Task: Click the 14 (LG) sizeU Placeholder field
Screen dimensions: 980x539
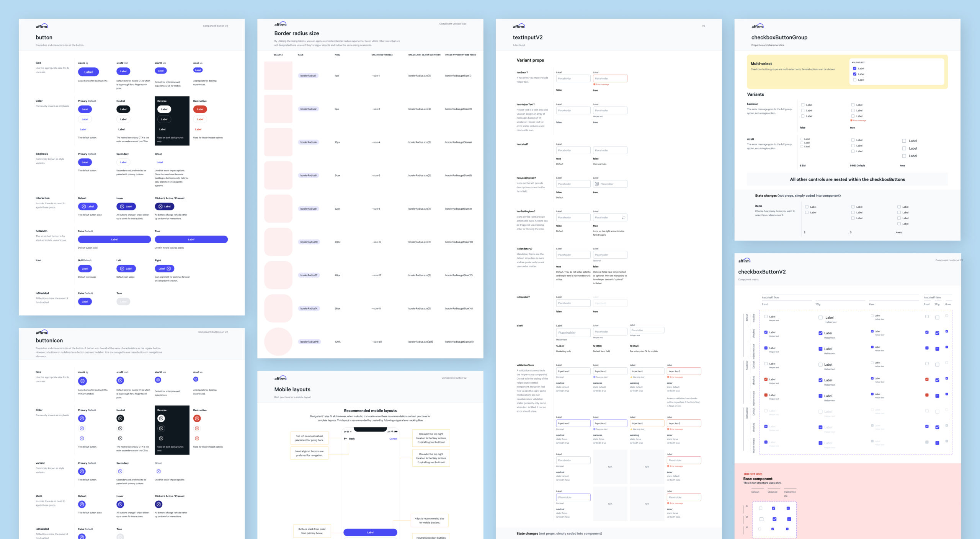Action: pyautogui.click(x=573, y=333)
